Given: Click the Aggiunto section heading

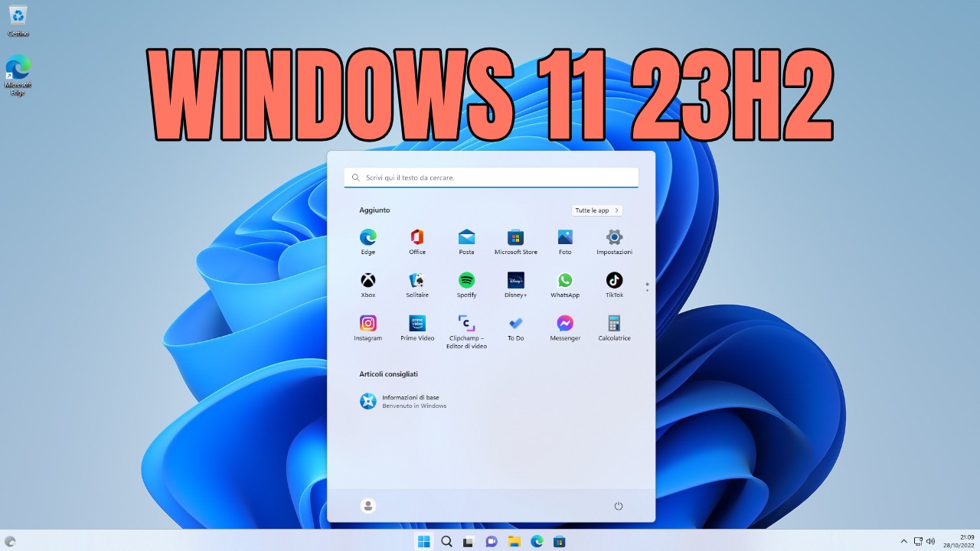Looking at the screenshot, I should pyautogui.click(x=374, y=210).
